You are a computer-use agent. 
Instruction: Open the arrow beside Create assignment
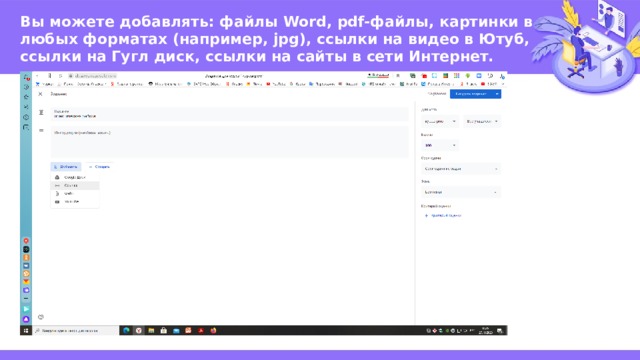coord(497,94)
